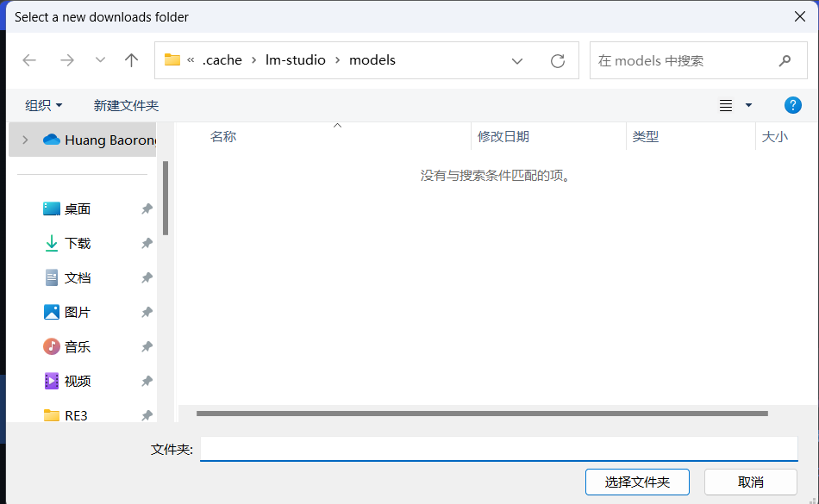Toggle the pin next to RE3
Image resolution: width=819 pixels, height=504 pixels.
tap(146, 415)
